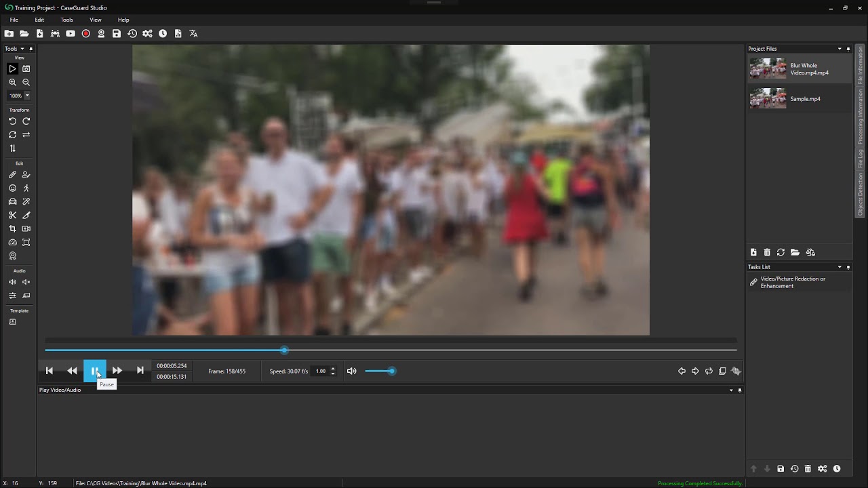The height and width of the screenshot is (488, 868).
Task: Flip the video horizontally
Action: pyautogui.click(x=26, y=135)
